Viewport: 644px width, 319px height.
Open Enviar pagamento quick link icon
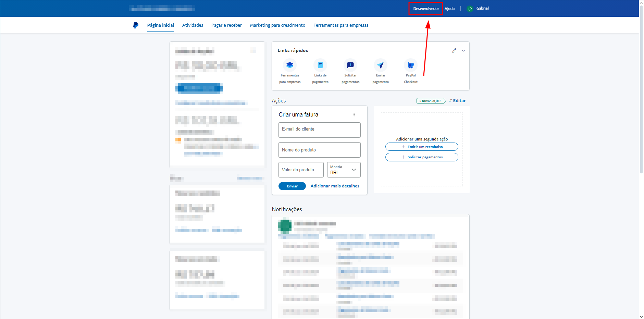coord(381,65)
